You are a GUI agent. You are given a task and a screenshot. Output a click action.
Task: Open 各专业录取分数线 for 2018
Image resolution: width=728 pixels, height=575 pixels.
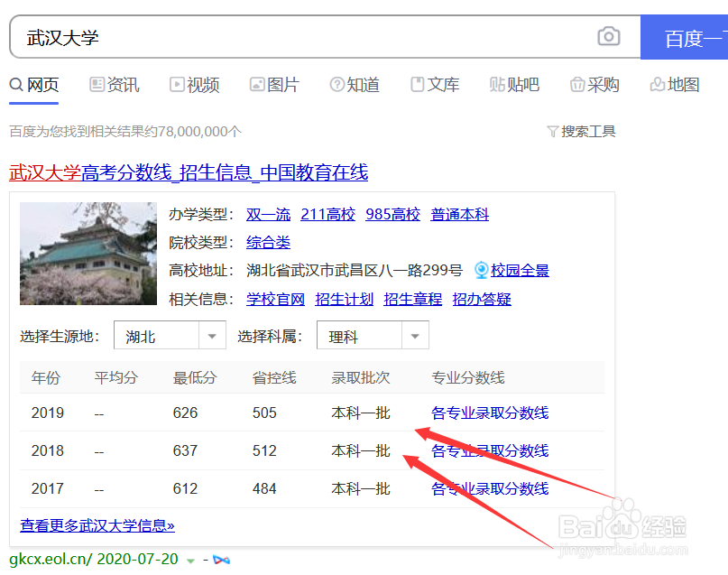[490, 451]
